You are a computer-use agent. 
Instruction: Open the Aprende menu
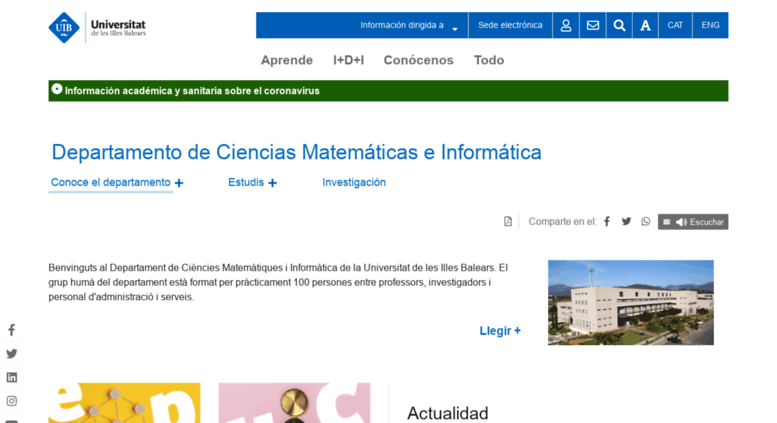click(x=287, y=60)
